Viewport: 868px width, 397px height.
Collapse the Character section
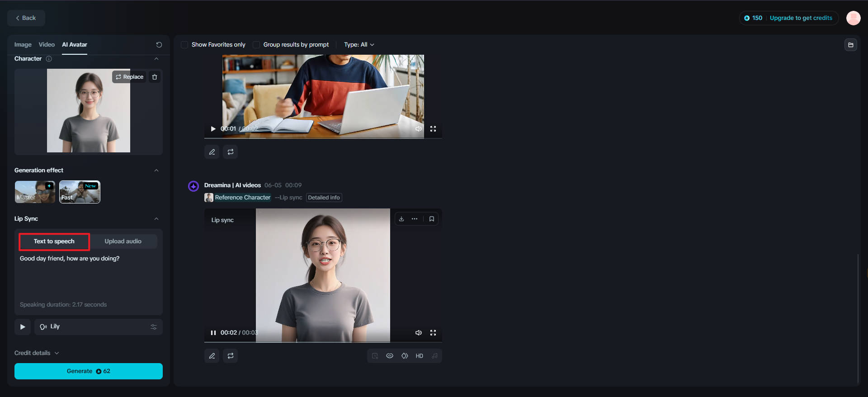[x=156, y=59]
